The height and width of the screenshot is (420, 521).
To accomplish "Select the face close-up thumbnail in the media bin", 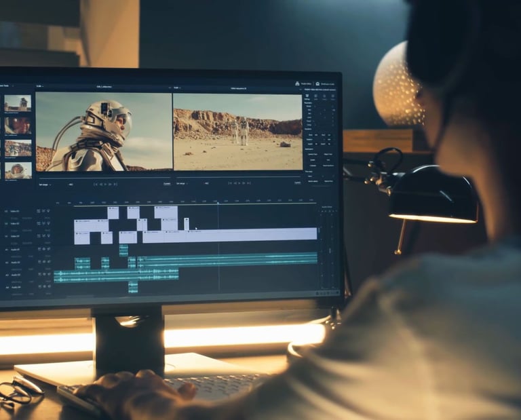I will (18, 126).
